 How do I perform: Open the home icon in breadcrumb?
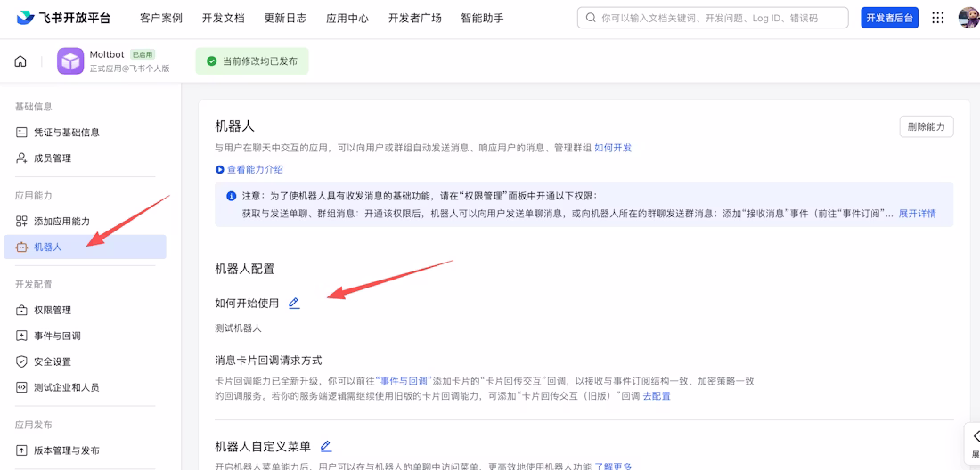point(20,61)
